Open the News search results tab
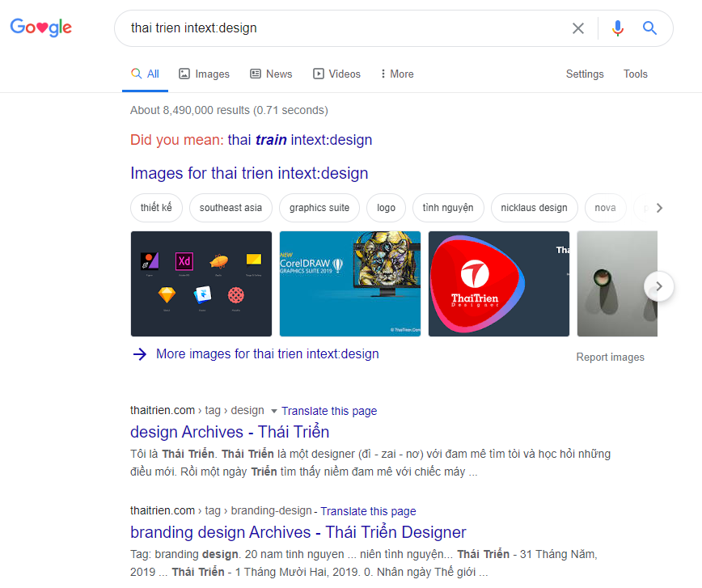702x588 pixels. pyautogui.click(x=277, y=74)
